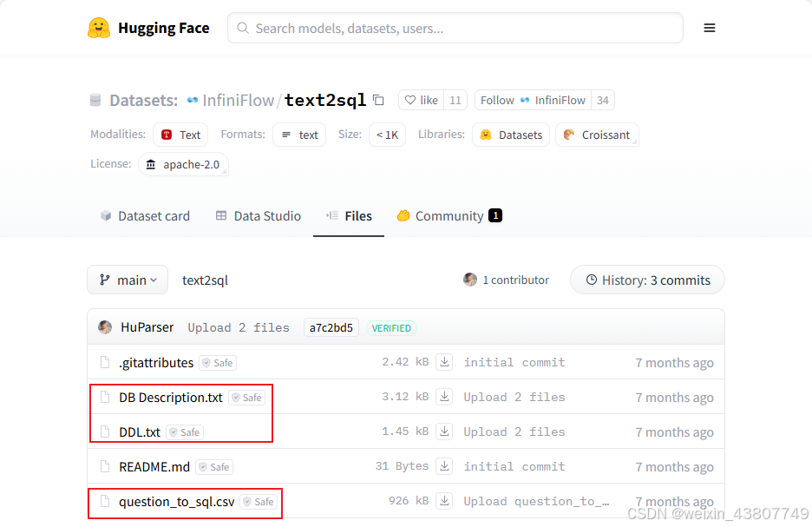Image resolution: width=812 pixels, height=527 pixels.
Task: Click Hugging Face home text link
Action: click(x=164, y=28)
